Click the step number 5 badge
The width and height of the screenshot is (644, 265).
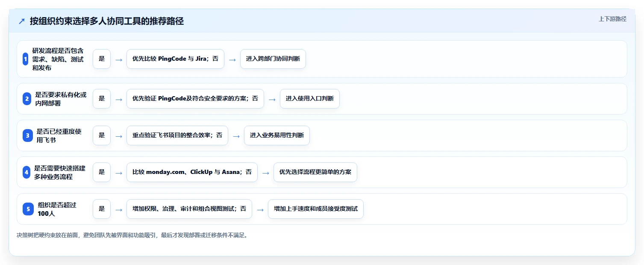coord(28,209)
